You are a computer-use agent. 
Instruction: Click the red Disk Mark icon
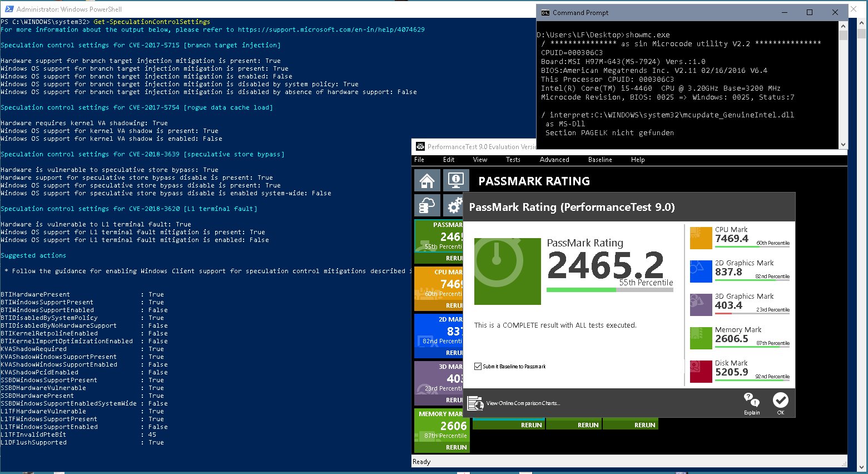pos(701,372)
